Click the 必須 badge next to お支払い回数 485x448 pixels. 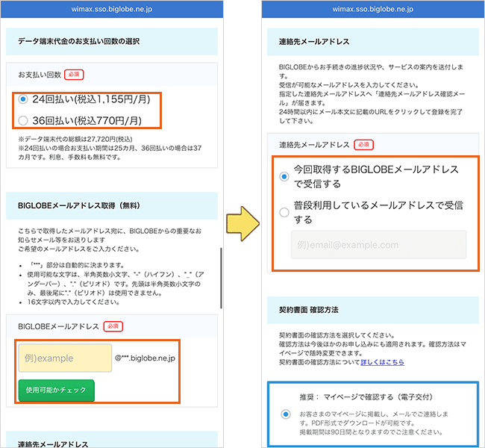[74, 75]
